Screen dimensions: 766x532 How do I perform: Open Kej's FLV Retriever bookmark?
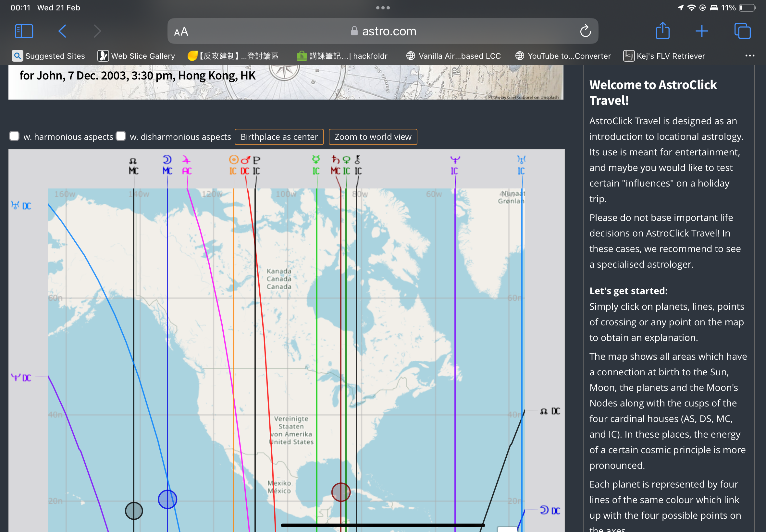tap(664, 56)
